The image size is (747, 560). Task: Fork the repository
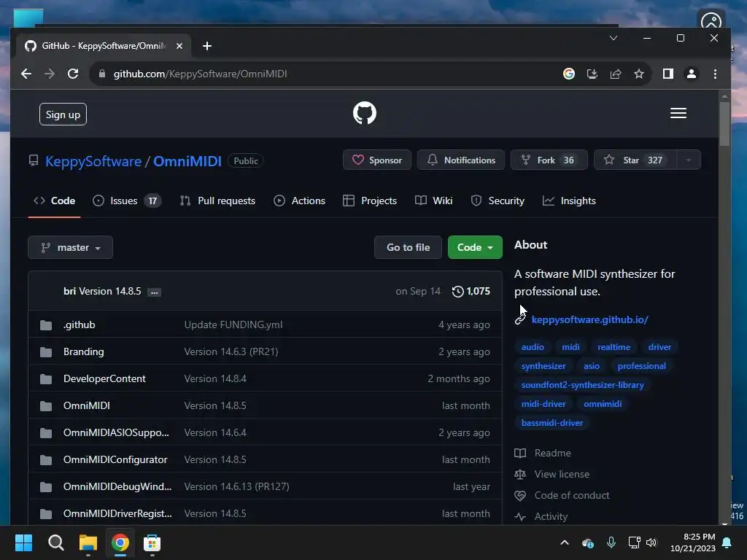549,160
